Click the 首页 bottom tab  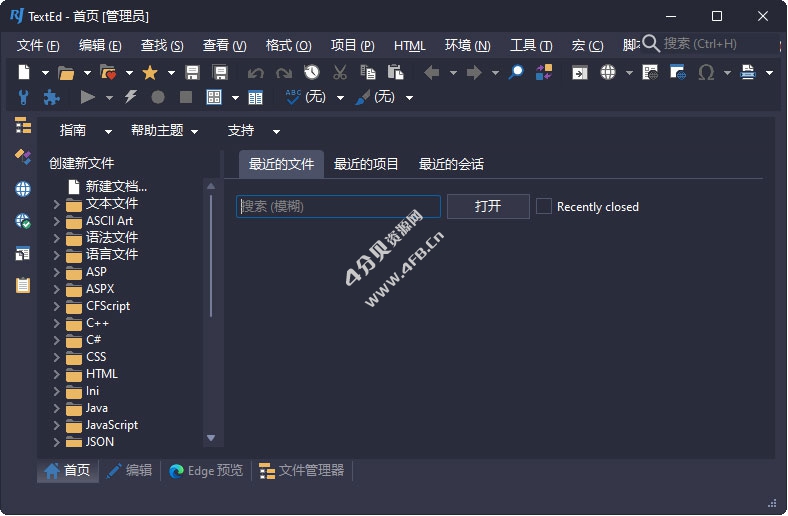tap(67, 471)
